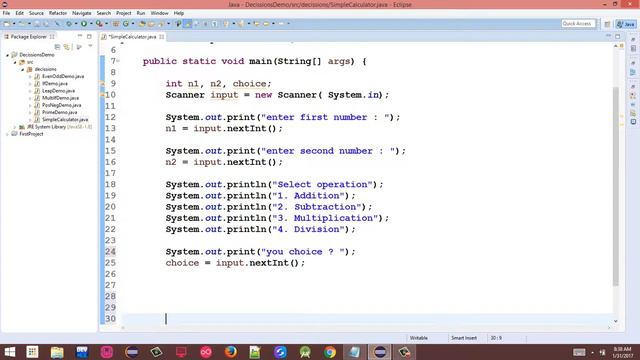Image resolution: width=640 pixels, height=360 pixels.
Task: Expand the JRE System Library node
Action: coord(15,127)
